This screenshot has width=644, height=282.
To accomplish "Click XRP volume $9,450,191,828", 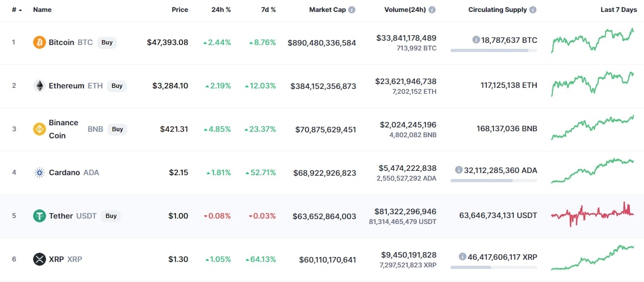I will pyautogui.click(x=408, y=255).
